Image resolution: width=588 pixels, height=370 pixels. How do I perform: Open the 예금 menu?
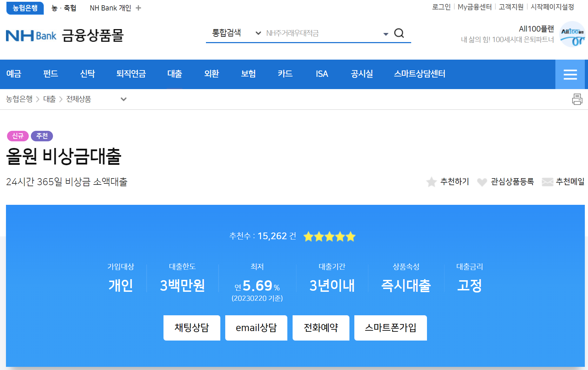point(14,74)
